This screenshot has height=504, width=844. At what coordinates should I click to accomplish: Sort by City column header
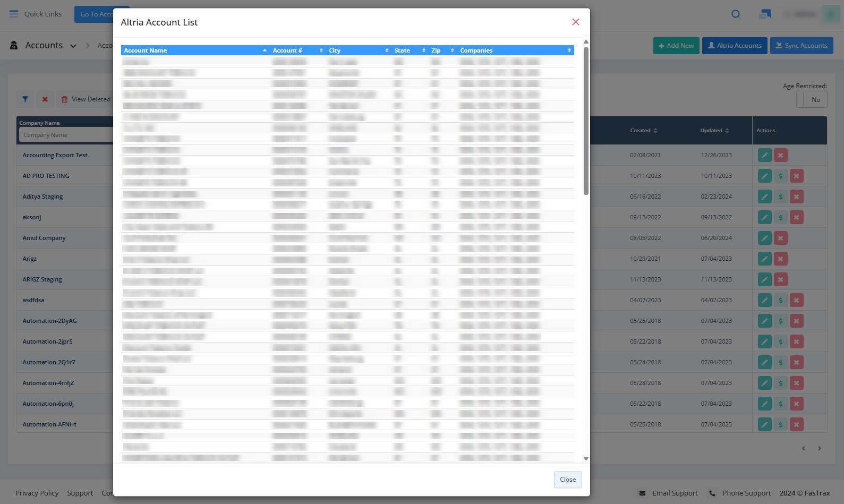click(358, 50)
